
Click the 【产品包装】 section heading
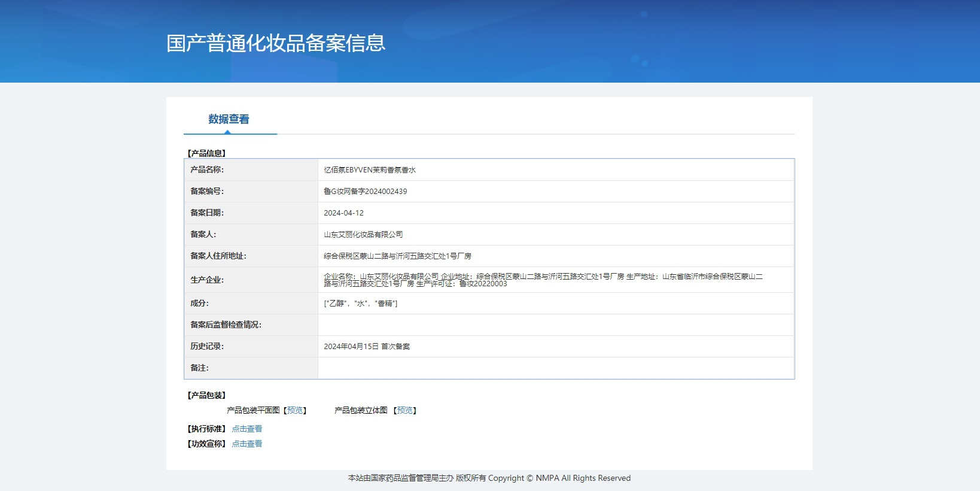tap(206, 395)
